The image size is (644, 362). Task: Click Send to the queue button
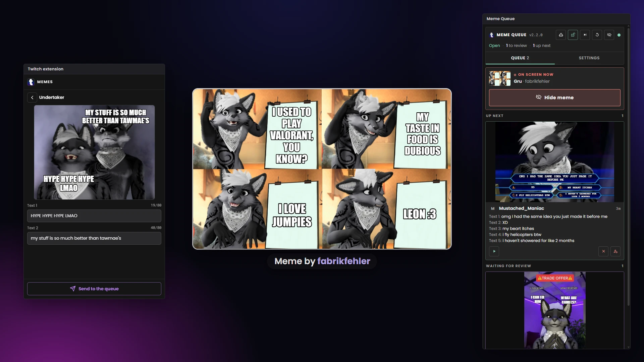click(x=94, y=289)
